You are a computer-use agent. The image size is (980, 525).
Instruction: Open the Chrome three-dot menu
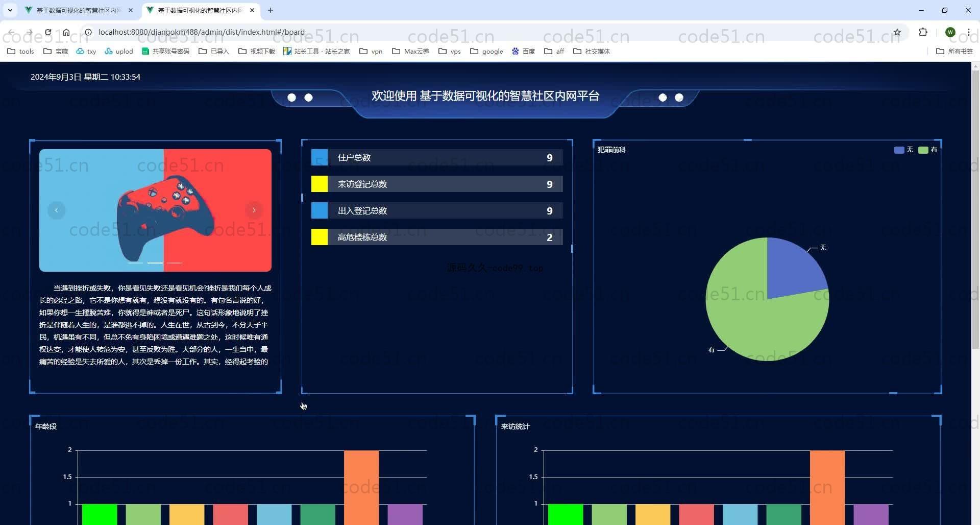(x=968, y=32)
